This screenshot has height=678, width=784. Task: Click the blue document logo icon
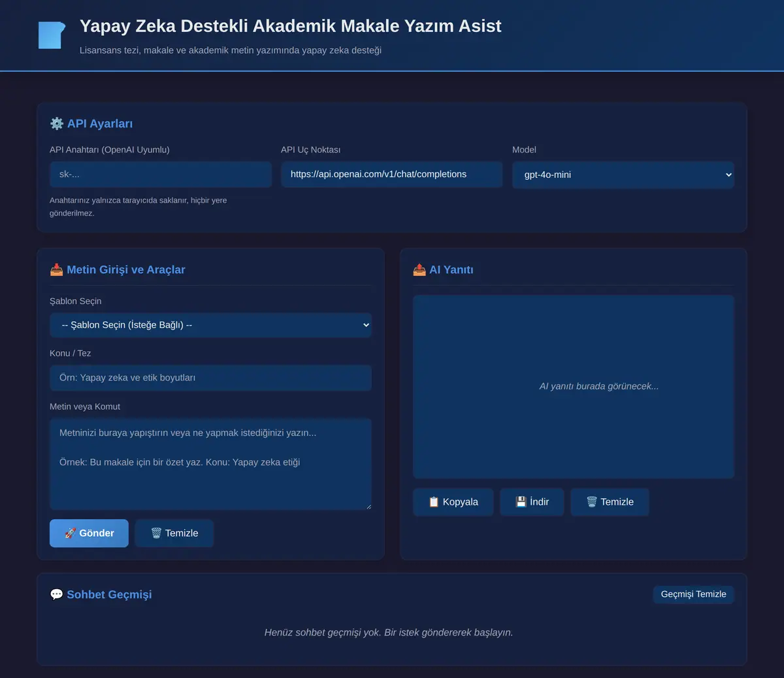[52, 35]
